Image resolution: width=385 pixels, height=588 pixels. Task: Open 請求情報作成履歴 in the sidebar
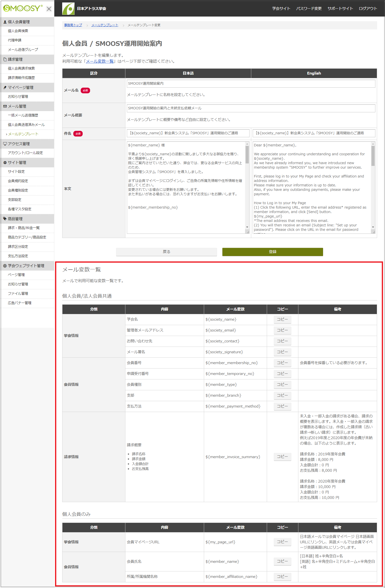tap(21, 78)
